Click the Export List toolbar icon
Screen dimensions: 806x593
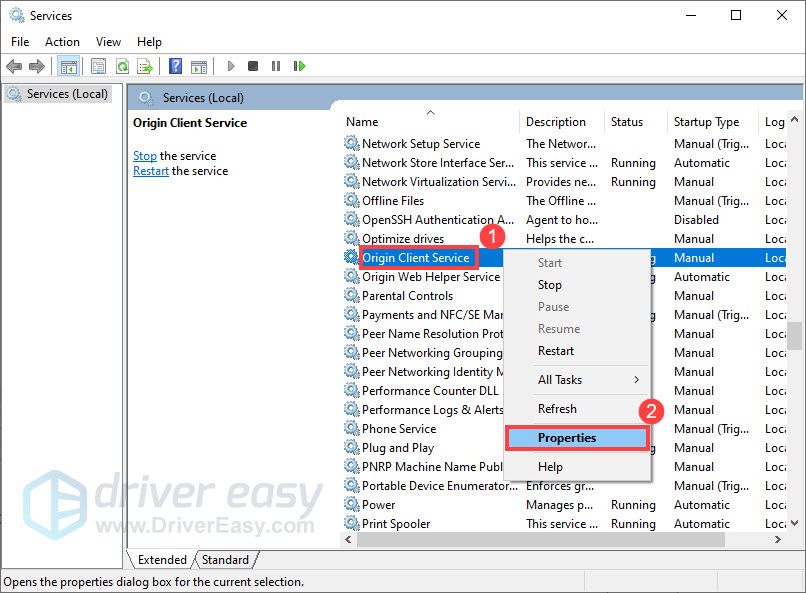click(145, 66)
